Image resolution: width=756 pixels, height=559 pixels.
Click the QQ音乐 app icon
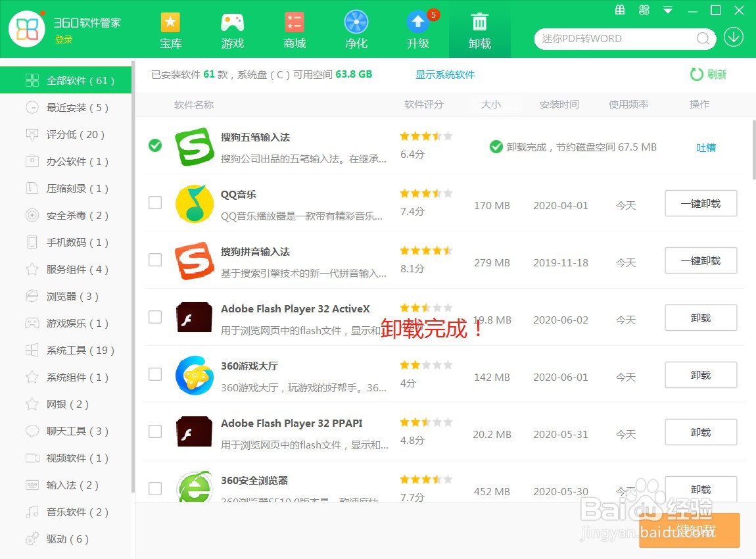pos(195,203)
